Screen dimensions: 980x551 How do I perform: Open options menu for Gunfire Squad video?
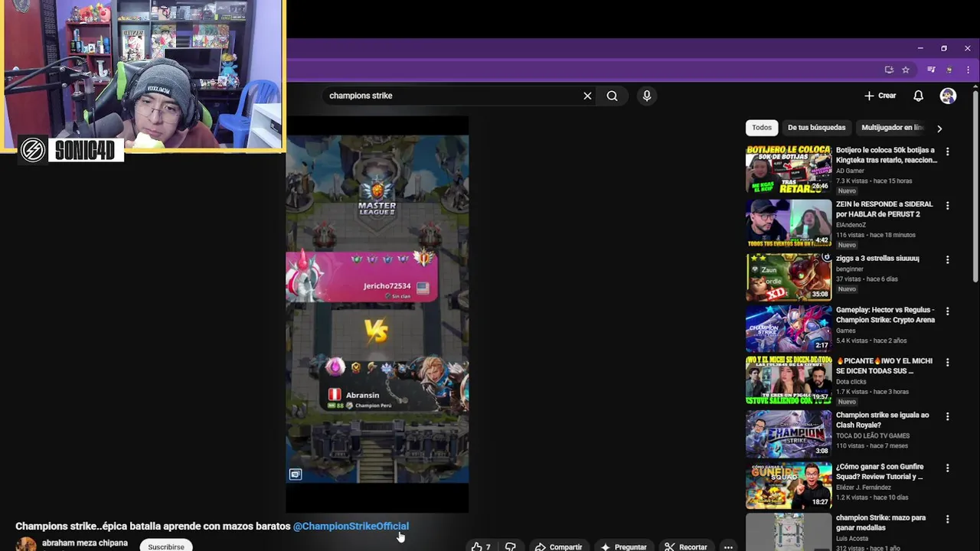[947, 468]
